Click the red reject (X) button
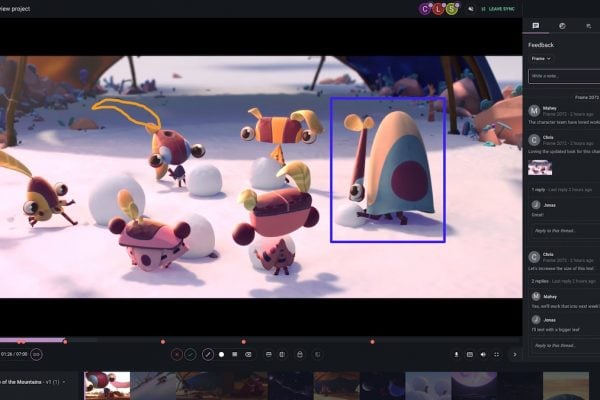 coord(177,354)
